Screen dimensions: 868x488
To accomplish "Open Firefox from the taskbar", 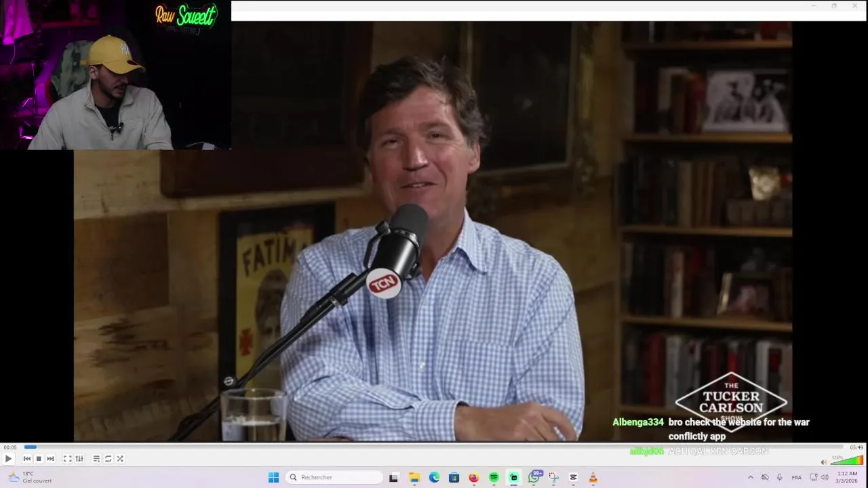I will (x=473, y=477).
